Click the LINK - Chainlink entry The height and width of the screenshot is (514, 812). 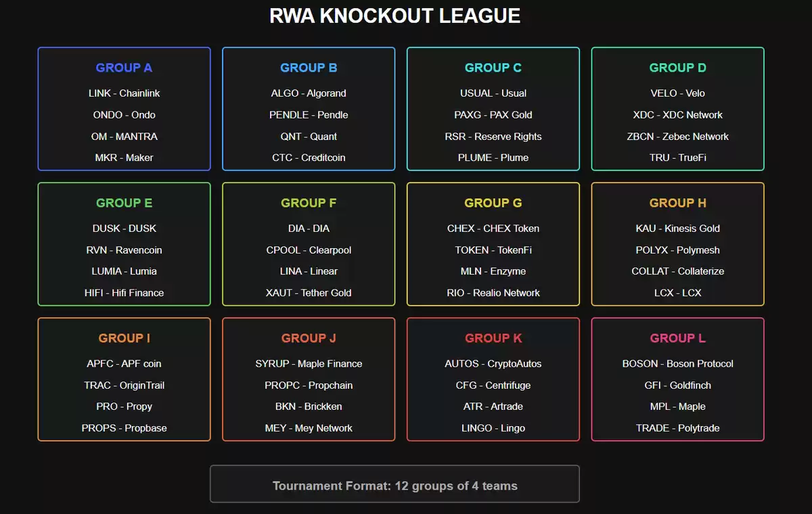(124, 93)
